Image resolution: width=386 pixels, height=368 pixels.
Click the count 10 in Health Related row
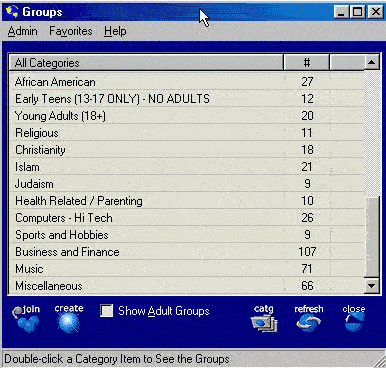coord(307,201)
